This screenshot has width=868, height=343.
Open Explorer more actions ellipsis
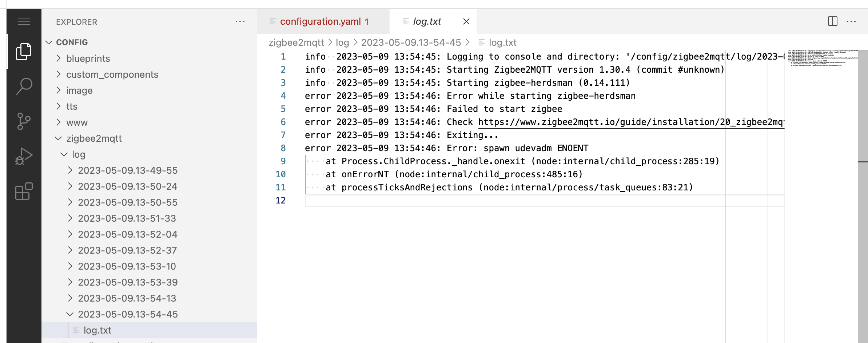click(x=240, y=22)
